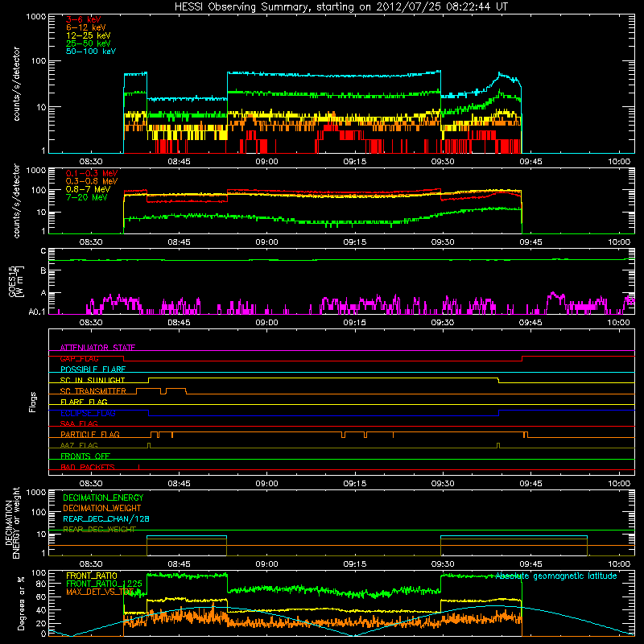Select the yellow FRONT_RATIO legend label
Screen dimensions: 644x644
pyautogui.click(x=92, y=576)
